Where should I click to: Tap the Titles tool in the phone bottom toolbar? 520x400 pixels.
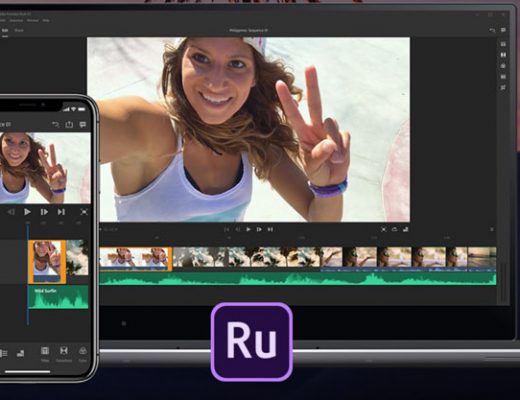tap(45, 354)
